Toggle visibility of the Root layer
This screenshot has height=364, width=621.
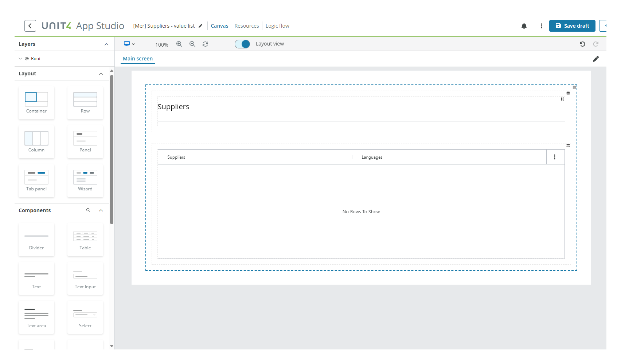pos(27,58)
